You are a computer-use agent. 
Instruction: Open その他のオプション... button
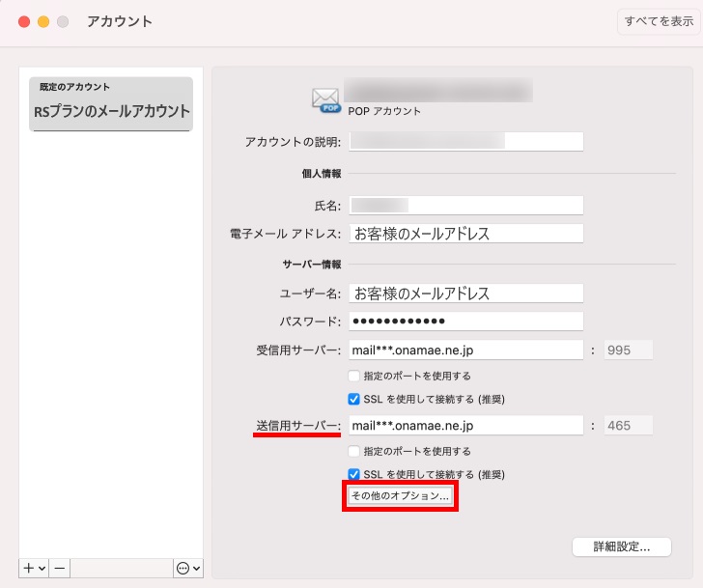pyautogui.click(x=400, y=495)
